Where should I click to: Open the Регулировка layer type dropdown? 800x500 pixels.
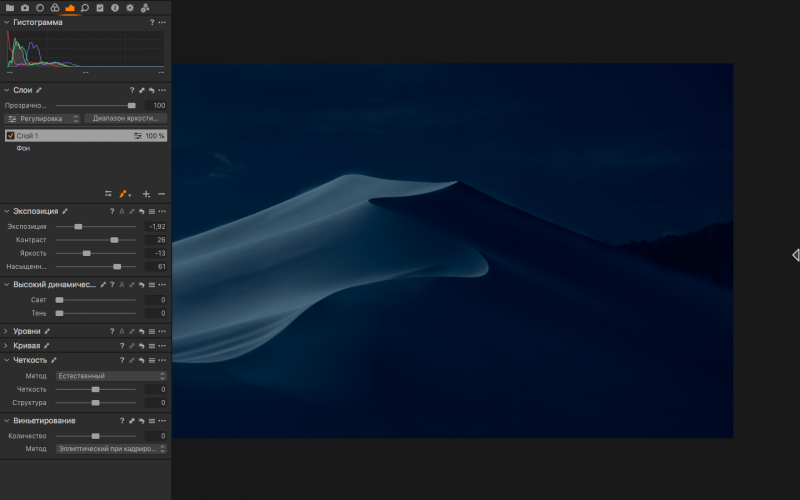[x=42, y=118]
